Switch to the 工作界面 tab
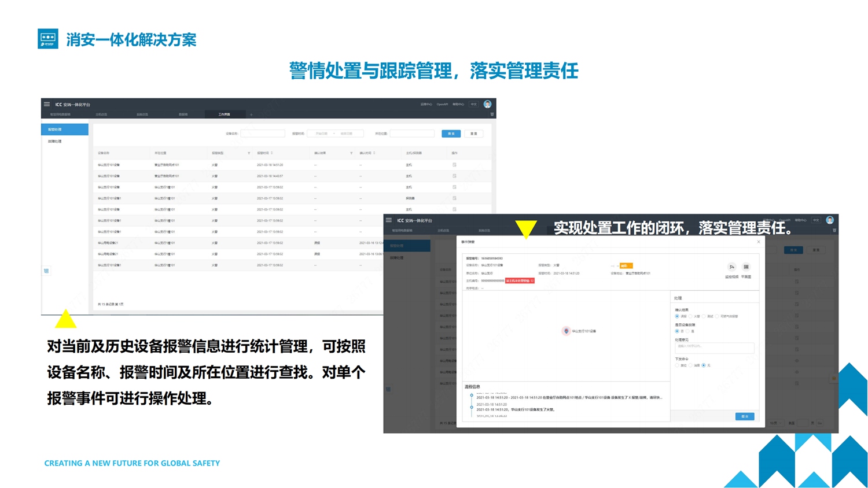 tap(224, 114)
